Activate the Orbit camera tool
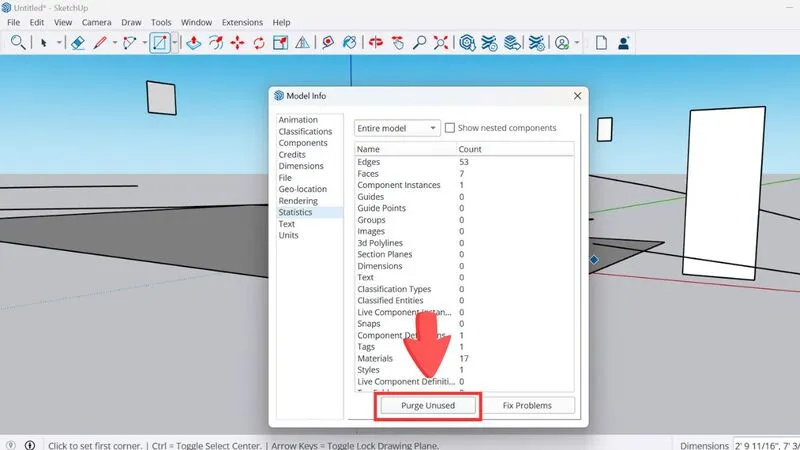This screenshot has height=450, width=800. point(376,43)
